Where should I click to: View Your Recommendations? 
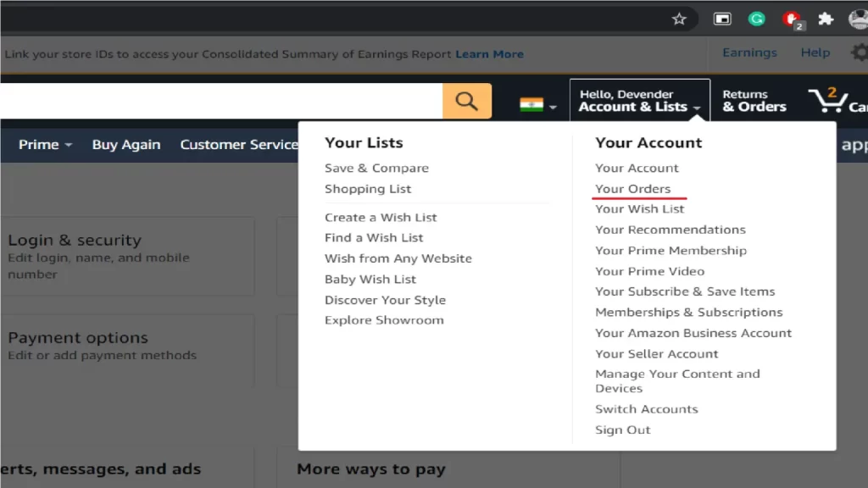(670, 229)
